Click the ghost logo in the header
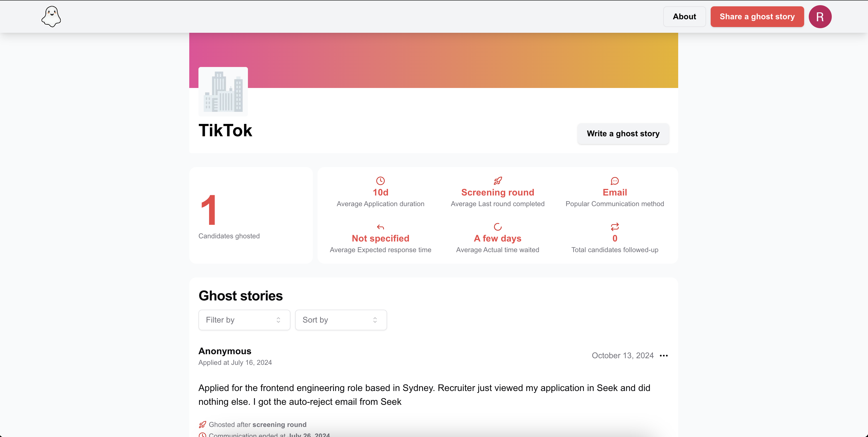Screen dimensions: 868x437 tap(51, 16)
